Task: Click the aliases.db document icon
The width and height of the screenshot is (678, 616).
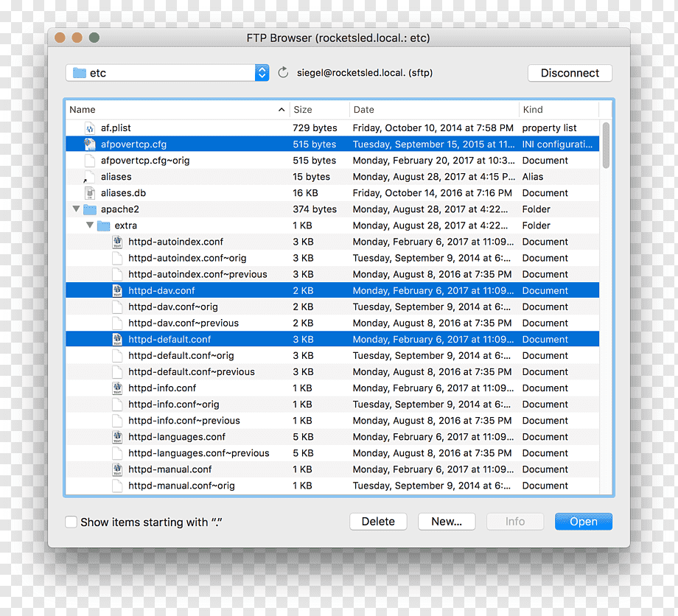Action: click(x=89, y=193)
